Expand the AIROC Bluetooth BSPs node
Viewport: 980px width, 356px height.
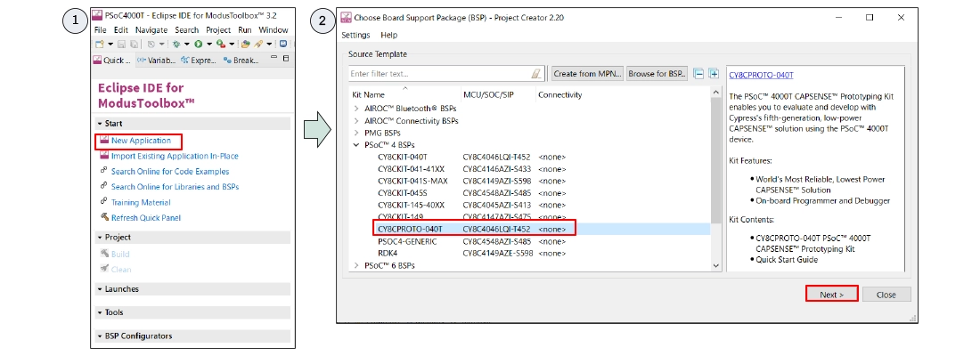(356, 108)
